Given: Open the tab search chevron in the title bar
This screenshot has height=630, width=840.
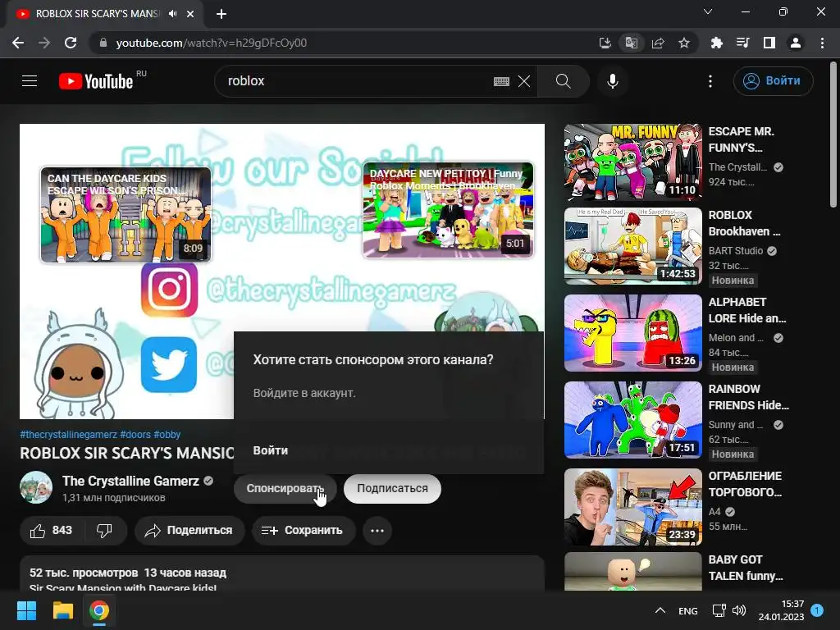Looking at the screenshot, I should coord(708,11).
